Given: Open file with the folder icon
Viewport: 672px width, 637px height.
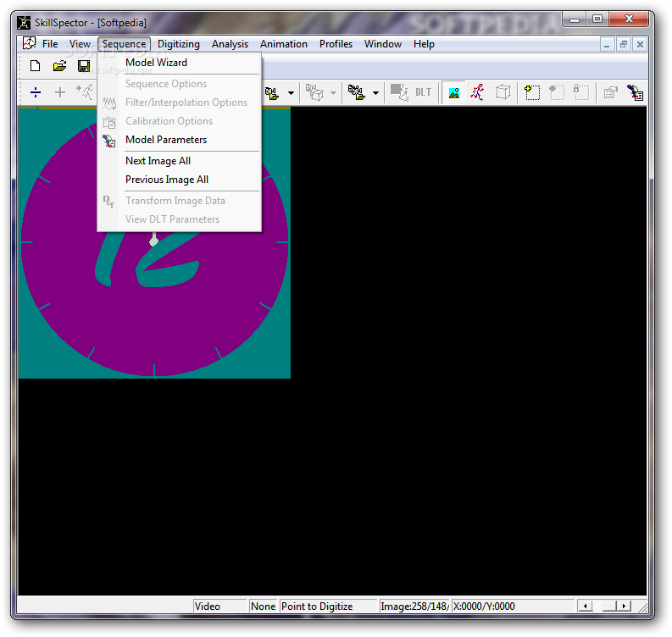Looking at the screenshot, I should [x=59, y=65].
